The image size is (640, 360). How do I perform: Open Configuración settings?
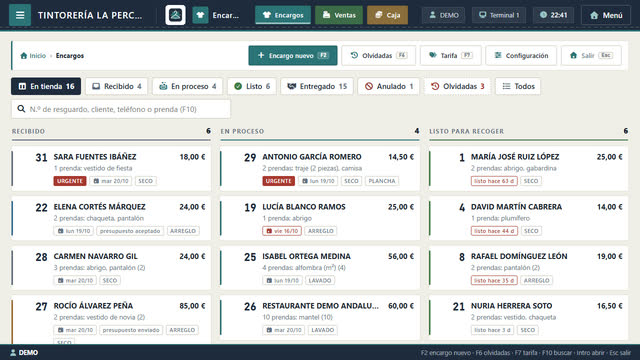tap(521, 56)
